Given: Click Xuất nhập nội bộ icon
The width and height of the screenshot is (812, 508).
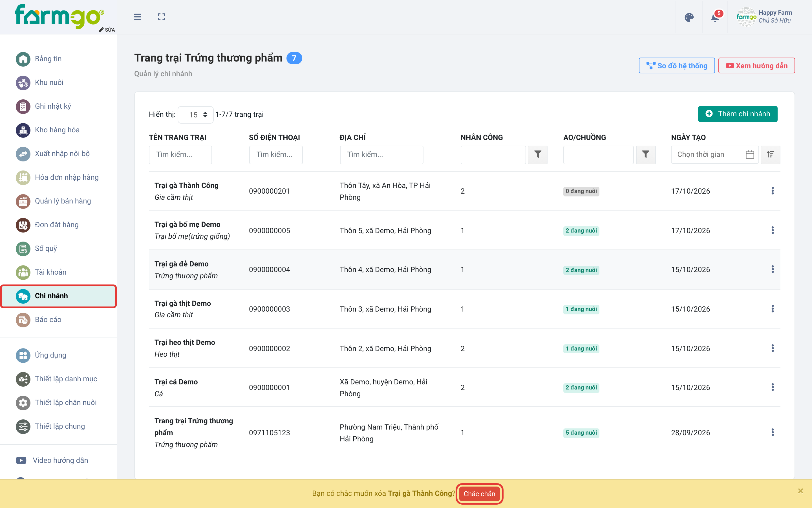Looking at the screenshot, I should click(x=23, y=154).
